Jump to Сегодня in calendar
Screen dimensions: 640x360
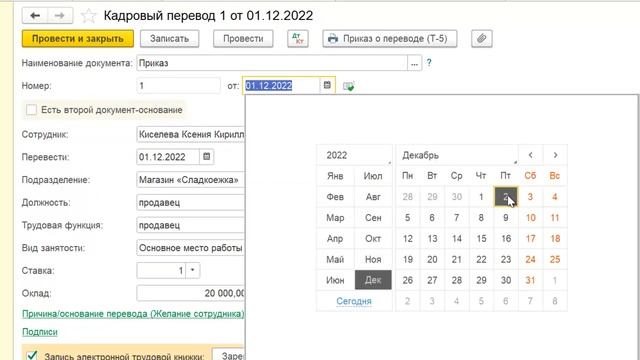[354, 301]
